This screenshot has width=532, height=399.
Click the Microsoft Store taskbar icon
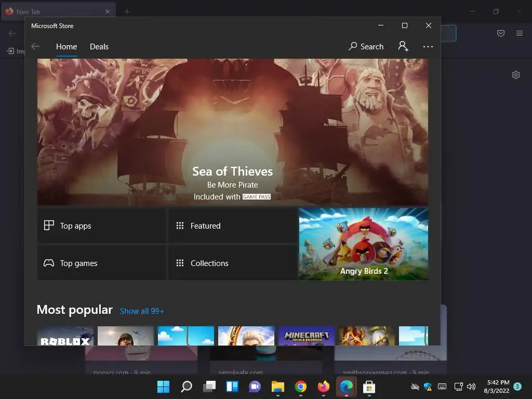coord(369,387)
